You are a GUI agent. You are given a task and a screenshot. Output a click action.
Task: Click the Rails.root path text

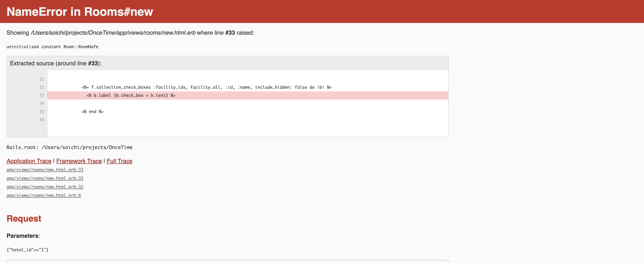click(69, 147)
